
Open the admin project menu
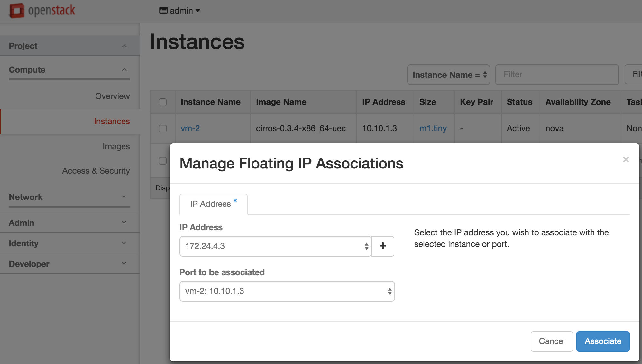pos(180,11)
